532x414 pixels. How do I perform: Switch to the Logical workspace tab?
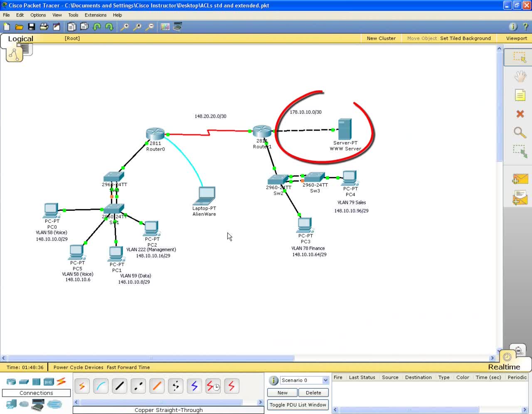coord(20,39)
